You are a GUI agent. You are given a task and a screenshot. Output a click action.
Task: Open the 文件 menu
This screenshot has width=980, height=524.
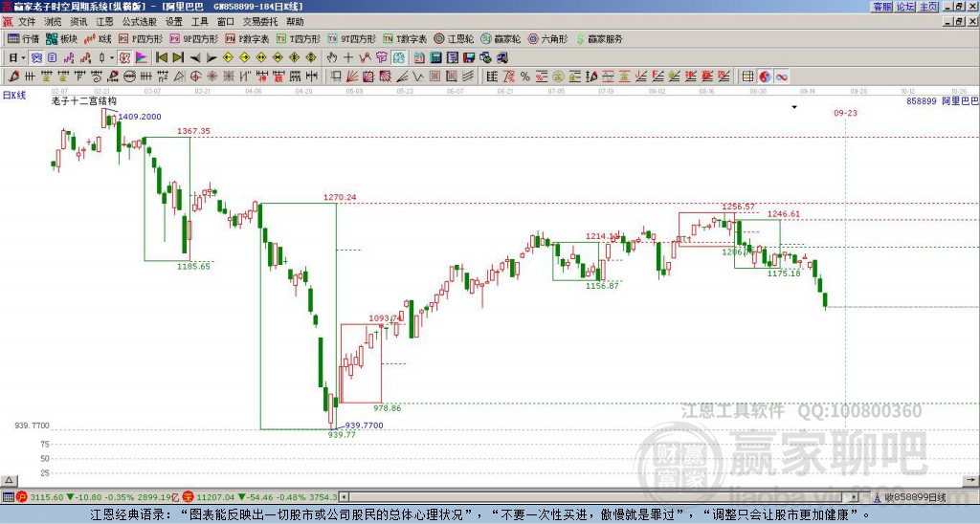(x=27, y=22)
